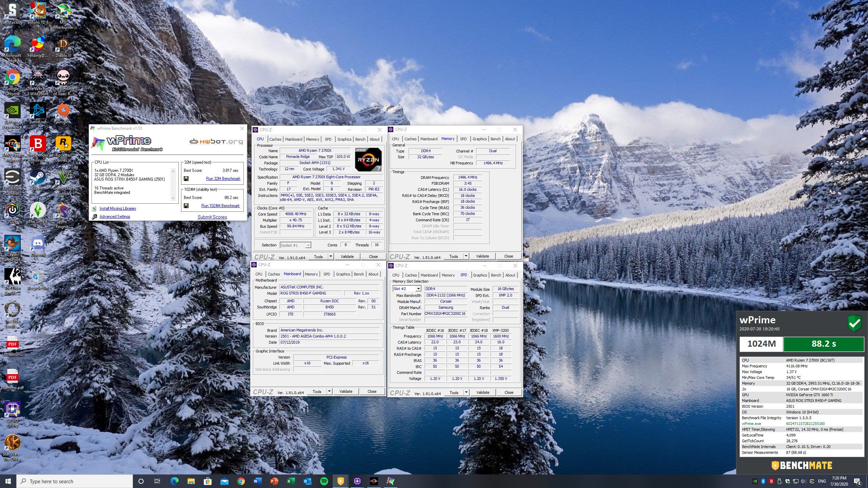The image size is (868, 488).
Task: Open Discord desktop shortcut
Action: 38,246
